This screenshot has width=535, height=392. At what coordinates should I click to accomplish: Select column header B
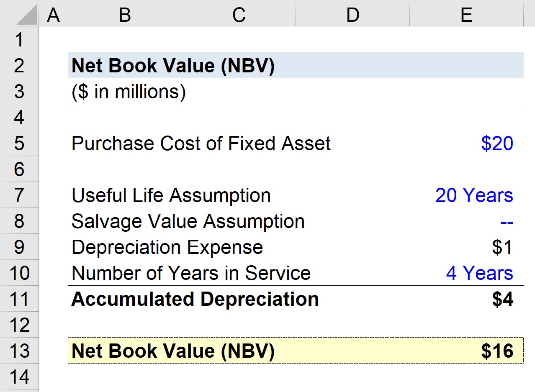coord(124,15)
